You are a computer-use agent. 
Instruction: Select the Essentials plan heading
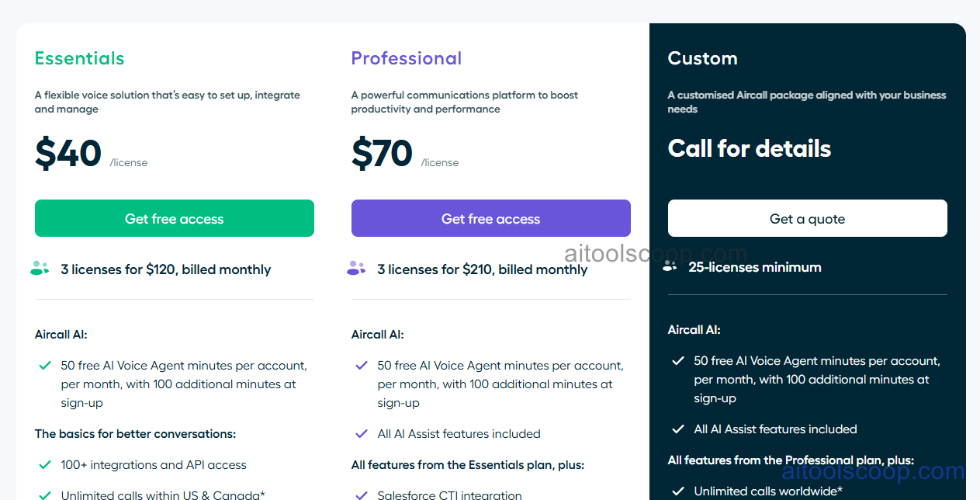coord(79,58)
